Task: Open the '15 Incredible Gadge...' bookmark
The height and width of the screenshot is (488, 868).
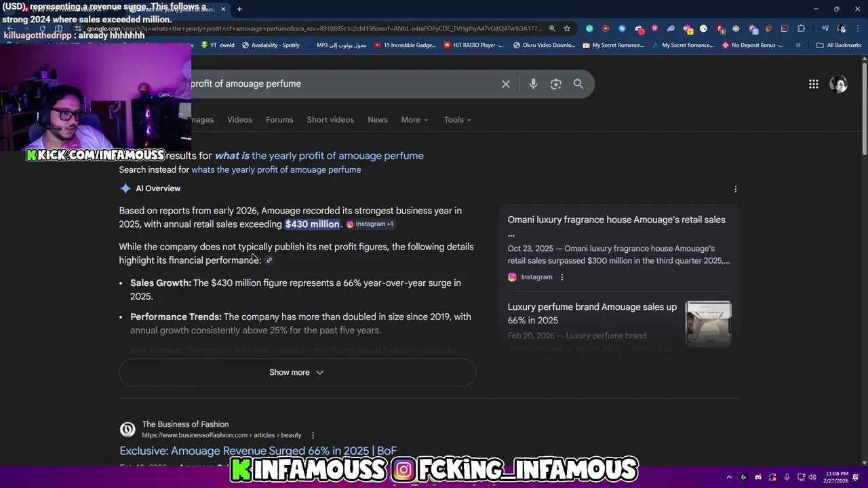Action: 405,45
